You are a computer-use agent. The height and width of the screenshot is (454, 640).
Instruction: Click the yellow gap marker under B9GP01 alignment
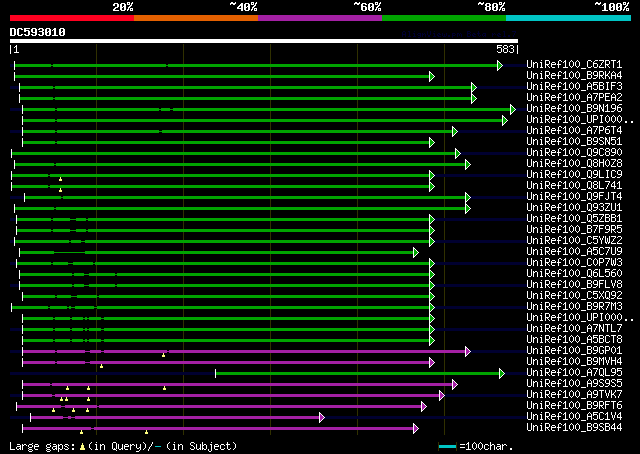164,355
